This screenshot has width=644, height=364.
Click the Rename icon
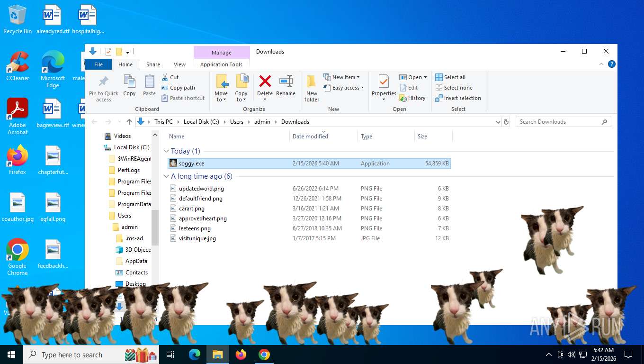click(286, 81)
